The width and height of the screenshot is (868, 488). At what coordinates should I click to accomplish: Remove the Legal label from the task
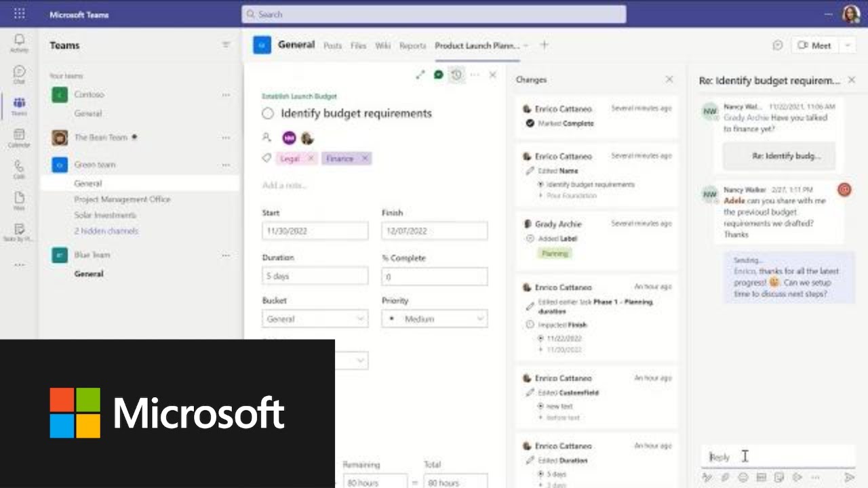(311, 158)
